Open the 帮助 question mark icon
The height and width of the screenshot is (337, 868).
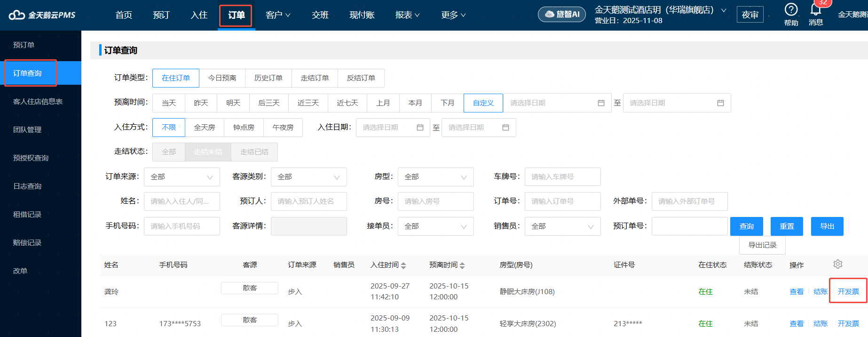[791, 9]
